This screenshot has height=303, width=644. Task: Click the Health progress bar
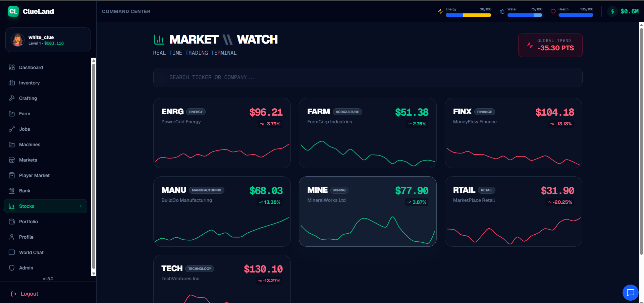click(576, 15)
